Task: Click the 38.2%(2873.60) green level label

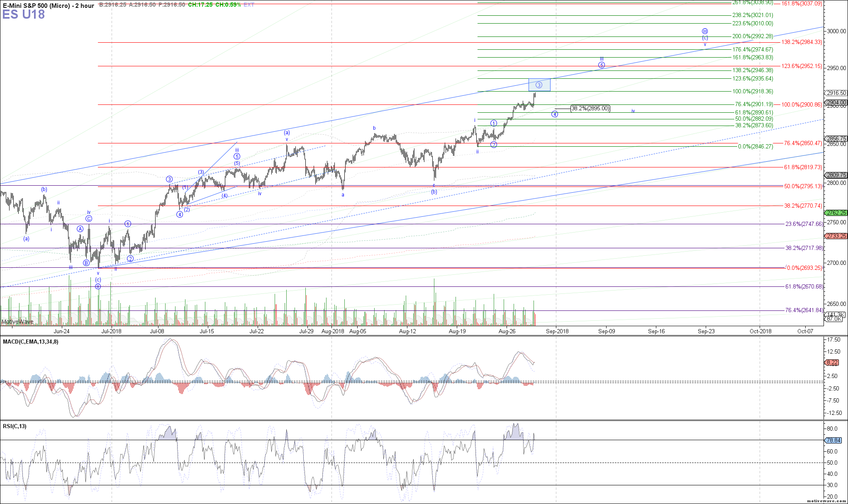Action: (x=754, y=126)
